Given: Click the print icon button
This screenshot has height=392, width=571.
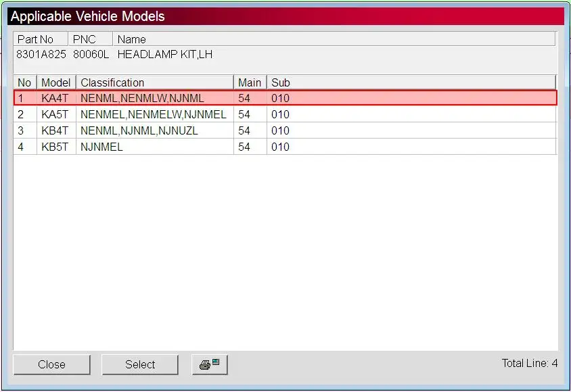Looking at the screenshot, I should click(x=210, y=364).
